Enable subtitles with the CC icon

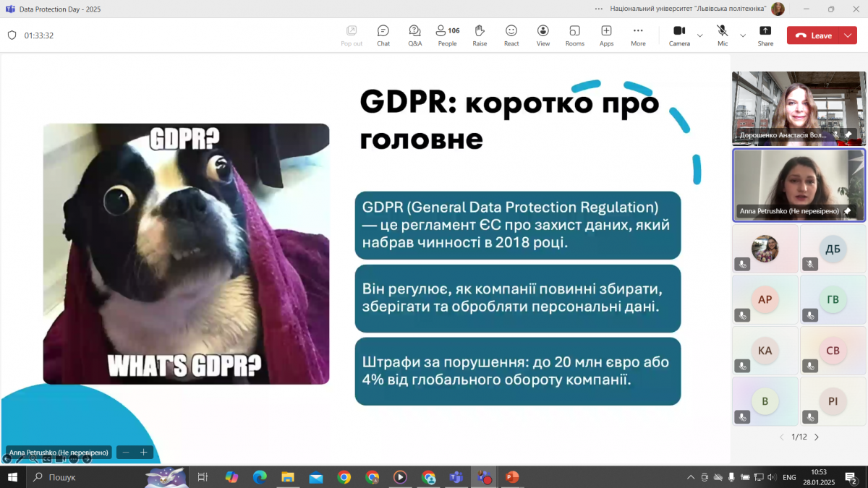coord(47,458)
